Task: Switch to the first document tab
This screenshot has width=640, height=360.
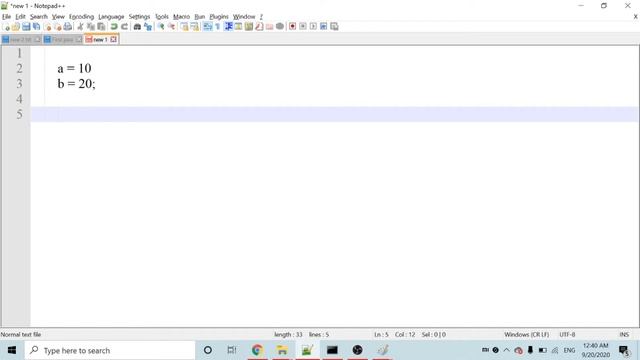Action: pyautogui.click(x=21, y=40)
